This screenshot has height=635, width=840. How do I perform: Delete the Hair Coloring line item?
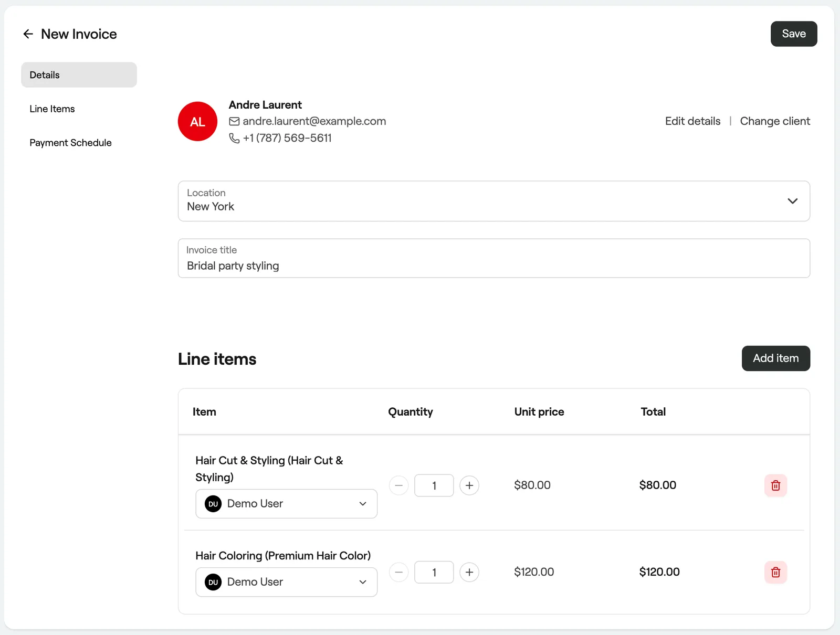(x=775, y=572)
